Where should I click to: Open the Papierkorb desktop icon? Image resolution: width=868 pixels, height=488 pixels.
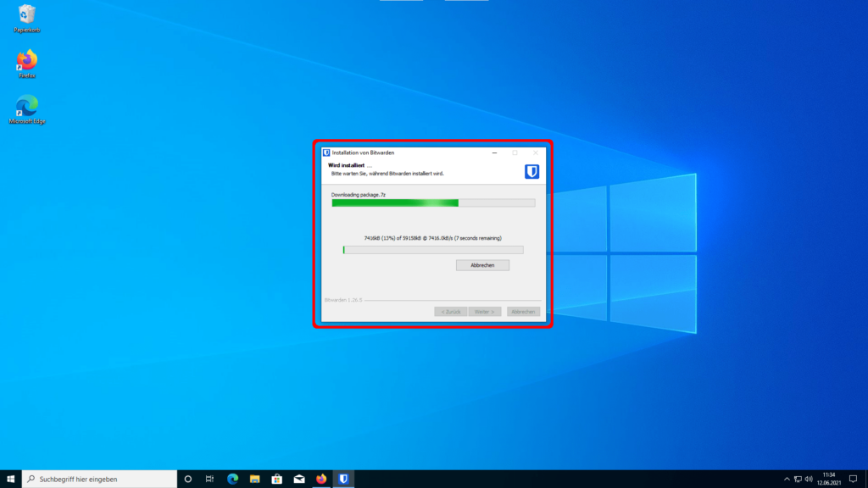pos(26,19)
